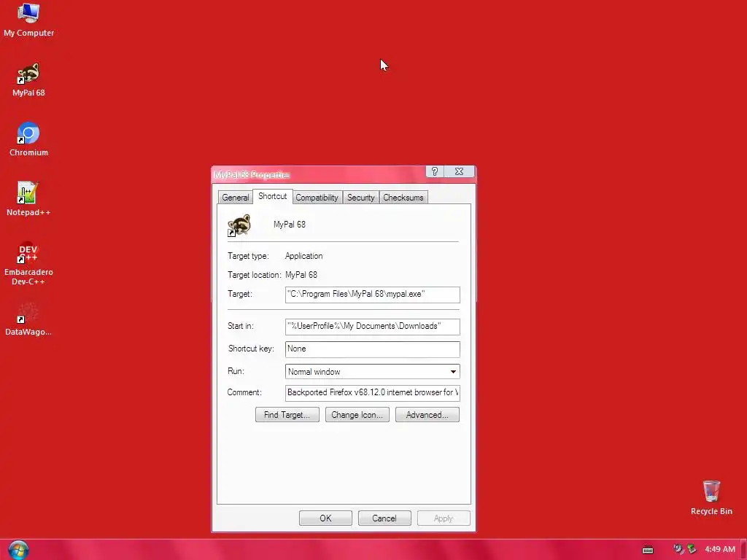The width and height of the screenshot is (747, 560).
Task: Click the Change Icon... button
Action: pos(357,415)
